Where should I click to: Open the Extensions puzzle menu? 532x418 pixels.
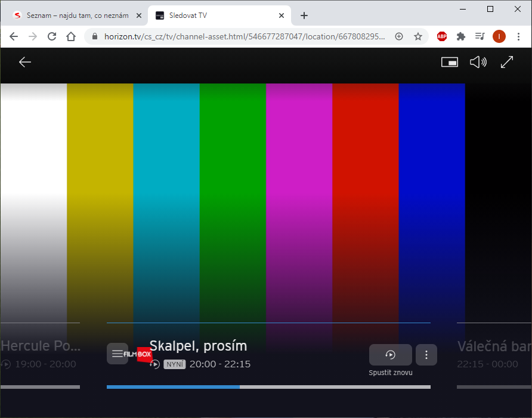pos(461,36)
